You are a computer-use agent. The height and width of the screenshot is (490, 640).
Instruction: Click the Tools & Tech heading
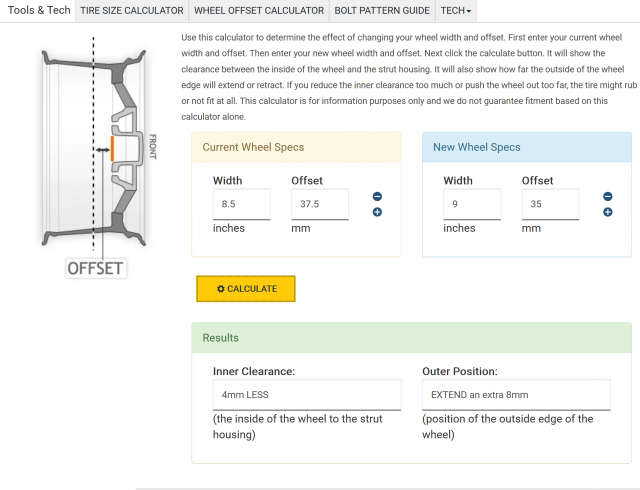point(38,11)
